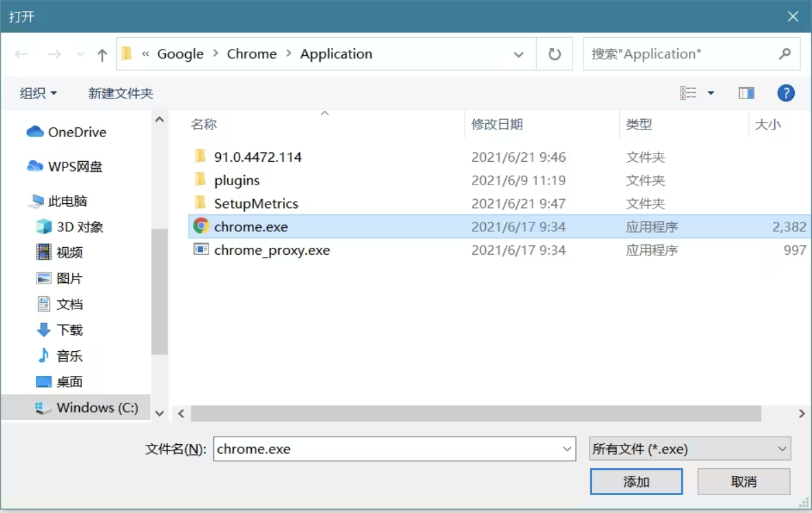
Task: Sort by 名称 column header
Action: click(x=204, y=125)
